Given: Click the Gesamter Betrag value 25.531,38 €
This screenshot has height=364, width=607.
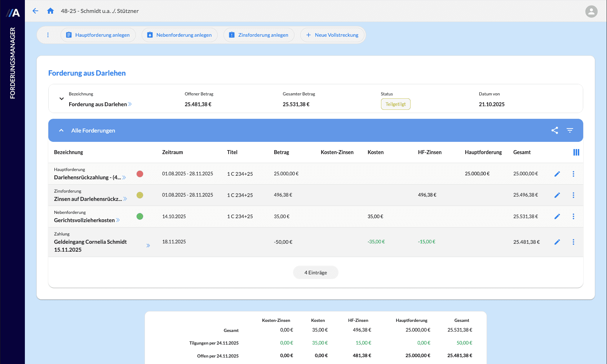Looking at the screenshot, I should [x=296, y=104].
